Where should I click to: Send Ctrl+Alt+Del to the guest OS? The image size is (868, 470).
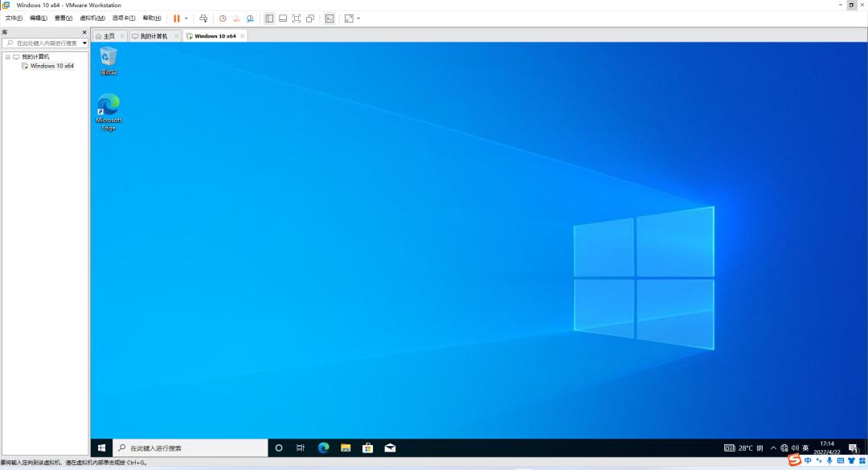[203, 18]
